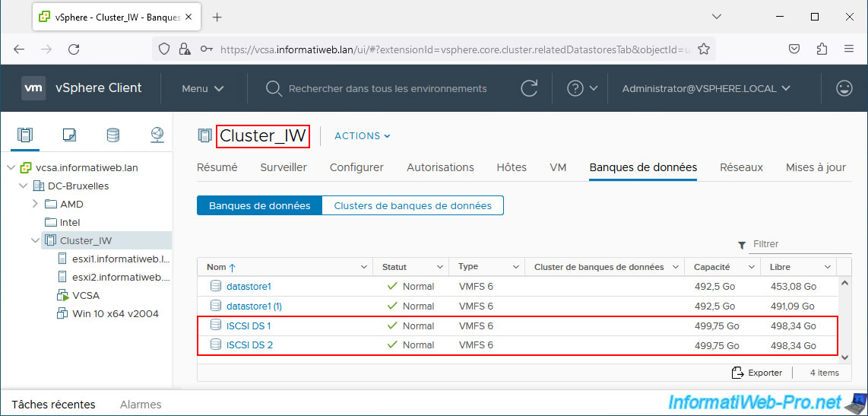This screenshot has width=868, height=416.
Task: Open the ISCSI DS 1 datastore link
Action: [249, 325]
